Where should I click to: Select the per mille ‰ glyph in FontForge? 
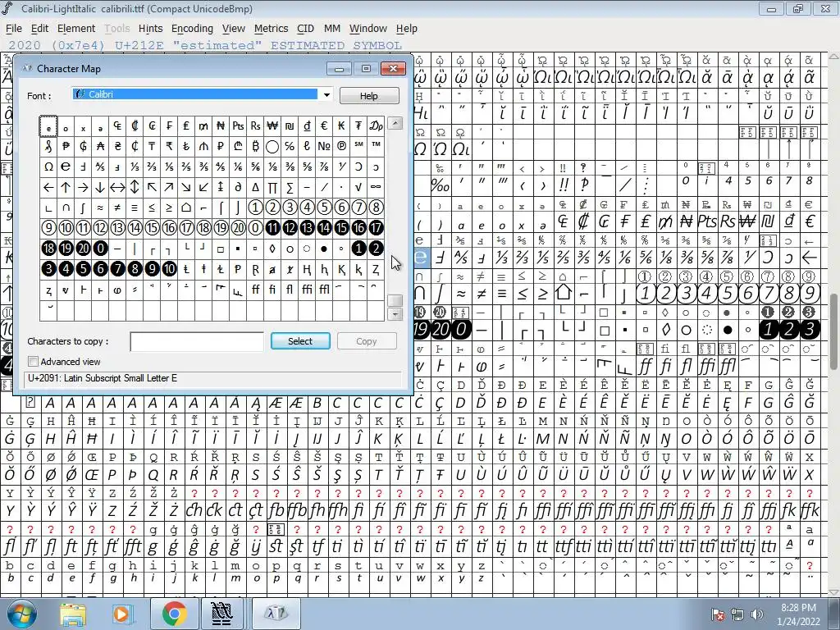point(440,186)
